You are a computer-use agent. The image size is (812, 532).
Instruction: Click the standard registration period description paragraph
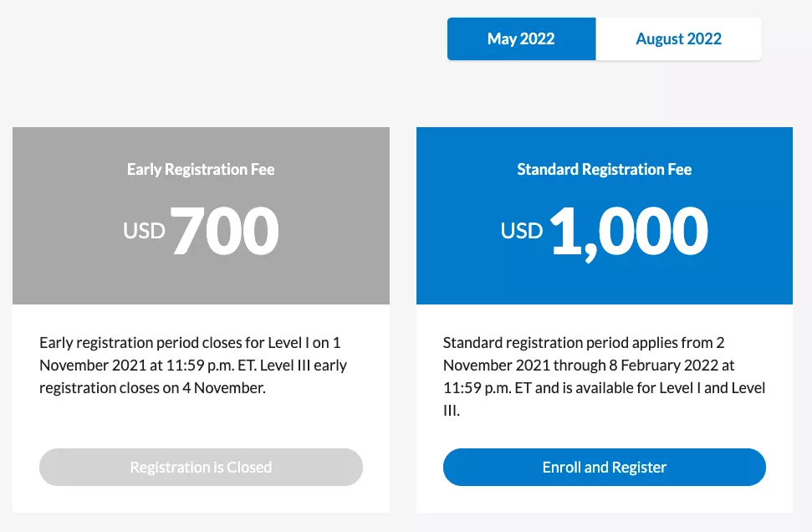click(604, 376)
